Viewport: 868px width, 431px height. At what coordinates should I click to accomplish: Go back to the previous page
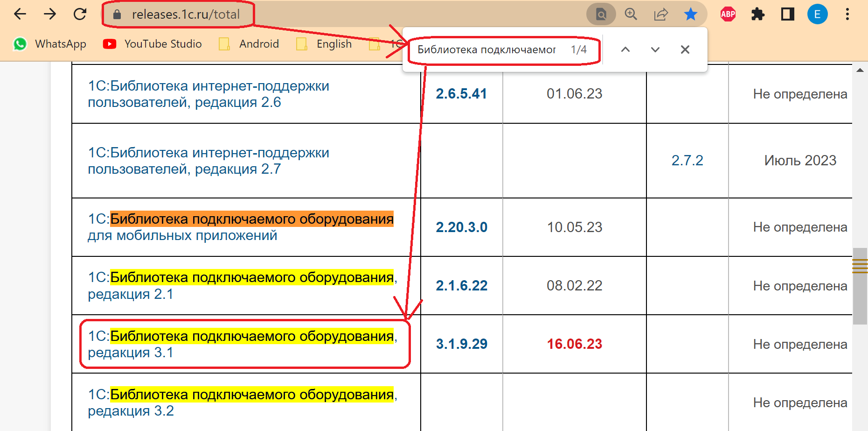tap(20, 14)
